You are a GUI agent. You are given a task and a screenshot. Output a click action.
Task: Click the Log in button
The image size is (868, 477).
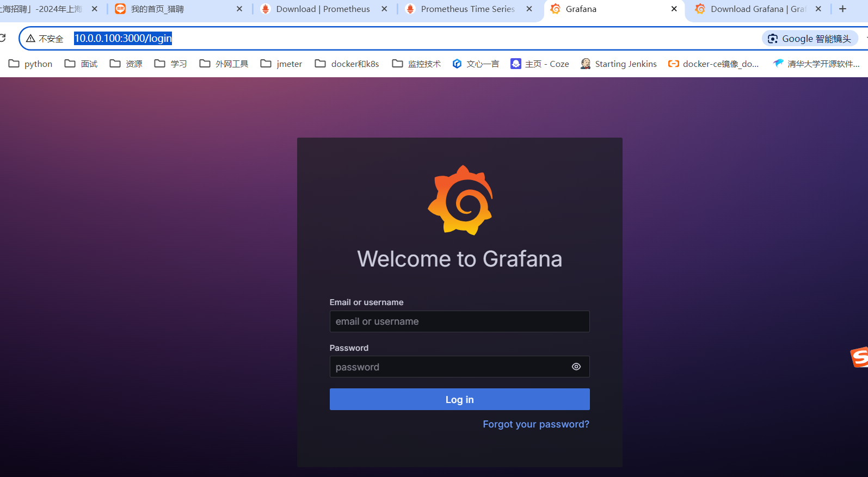click(459, 399)
